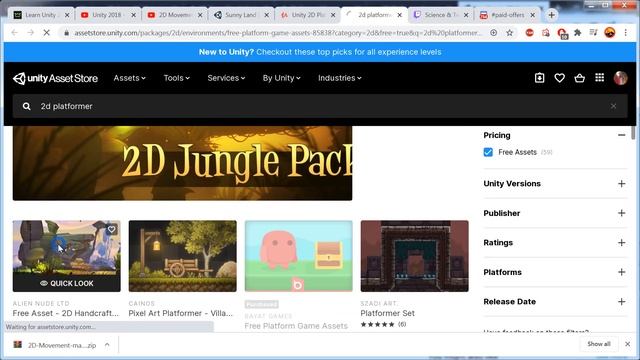Open a new browser tab
640x360 pixels.
coord(551,15)
